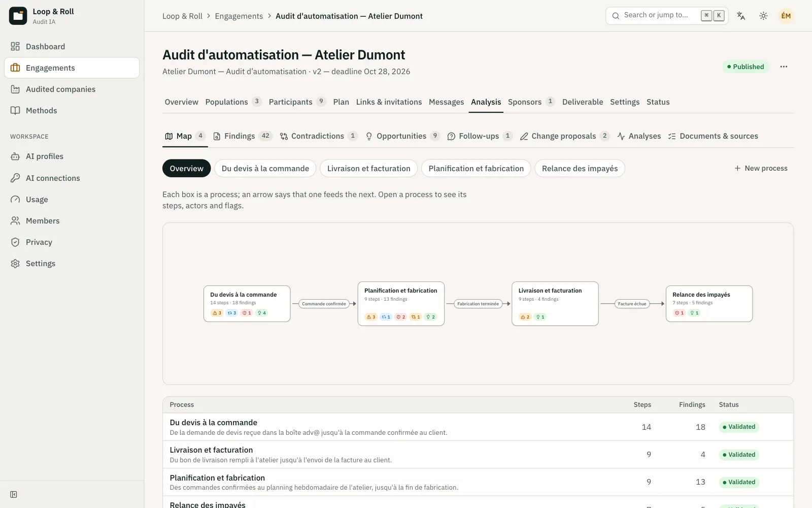The width and height of the screenshot is (812, 508).
Task: Open Audited companies in the sidebar
Action: click(x=72, y=89)
